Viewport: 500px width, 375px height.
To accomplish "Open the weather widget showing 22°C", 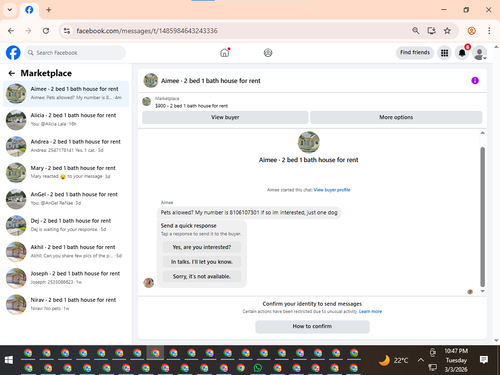I will tap(393, 360).
